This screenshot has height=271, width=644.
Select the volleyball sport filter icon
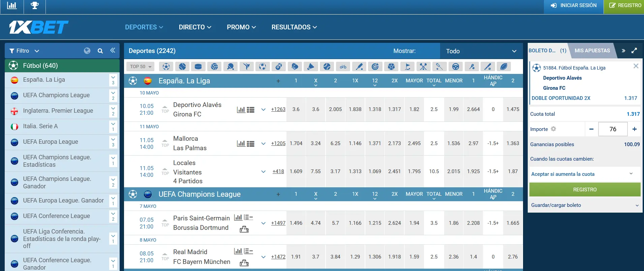click(x=214, y=66)
